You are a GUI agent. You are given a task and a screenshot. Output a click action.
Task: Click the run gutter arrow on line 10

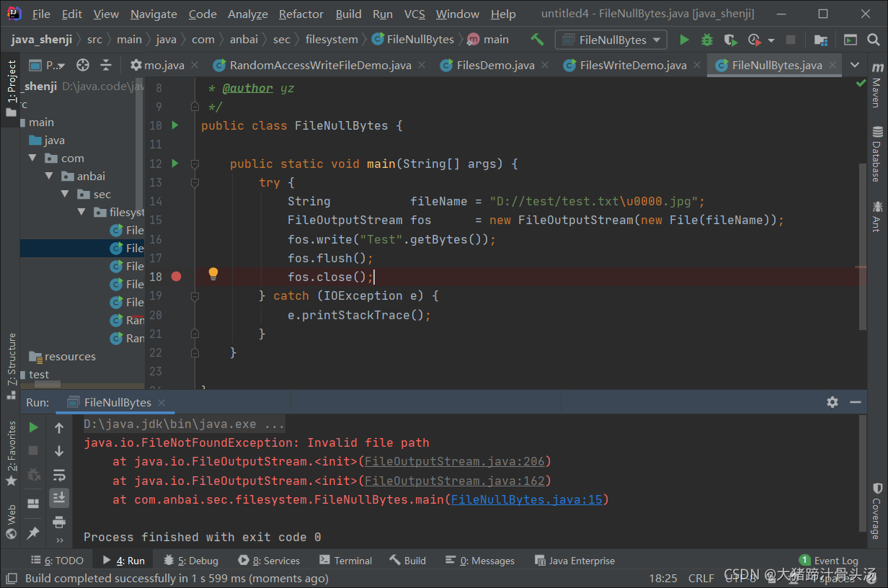click(174, 125)
